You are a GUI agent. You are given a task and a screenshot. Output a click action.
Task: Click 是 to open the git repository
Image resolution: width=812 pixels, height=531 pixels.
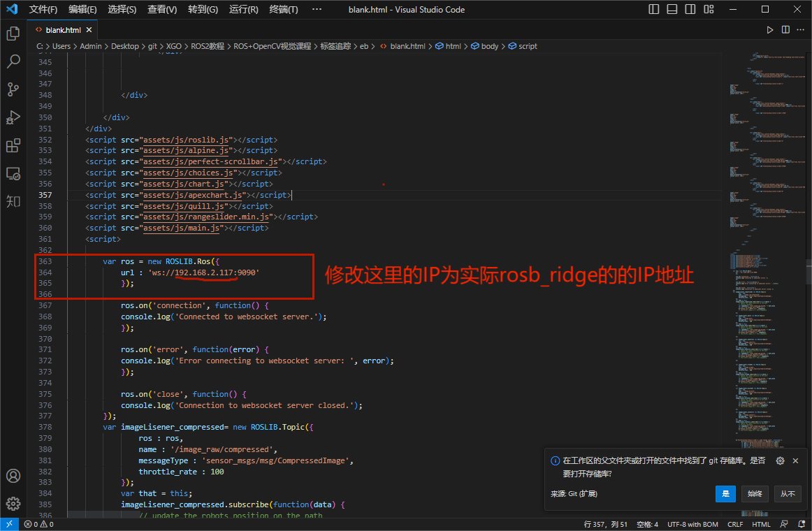pyautogui.click(x=725, y=494)
